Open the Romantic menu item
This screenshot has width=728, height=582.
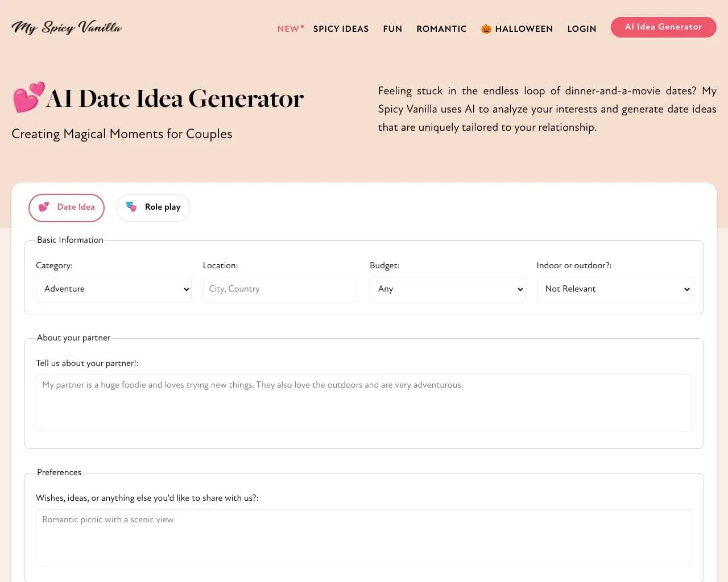441,29
